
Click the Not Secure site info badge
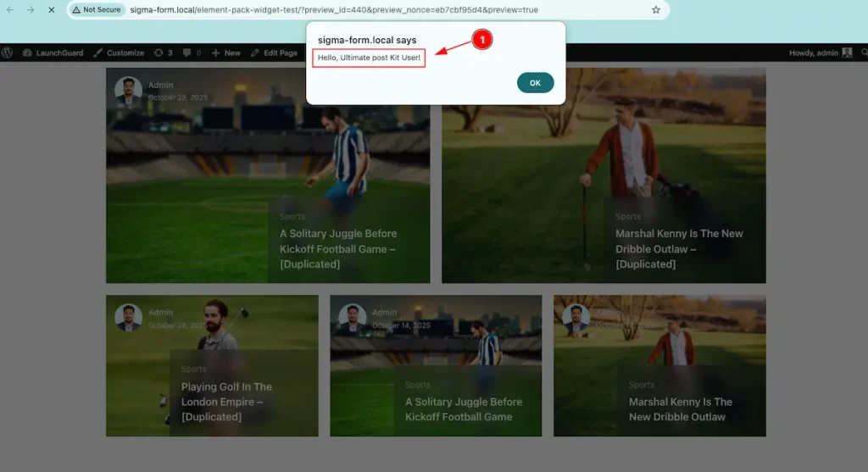click(97, 9)
